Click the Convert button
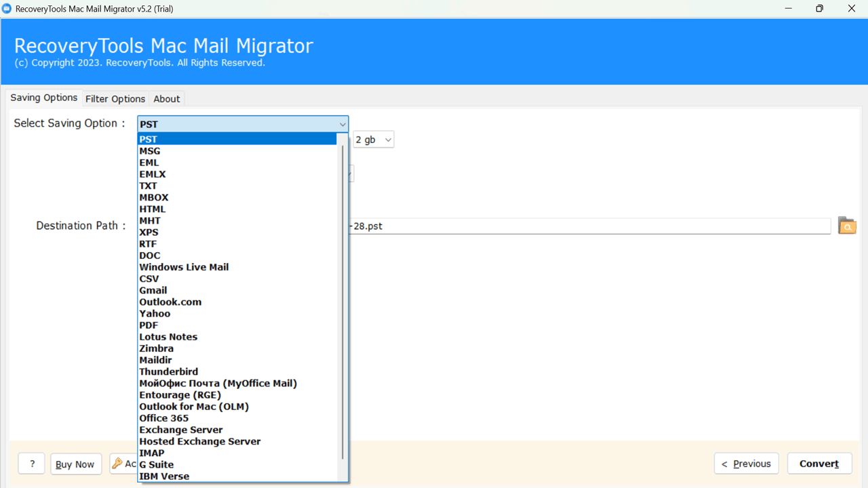 pyautogui.click(x=819, y=464)
